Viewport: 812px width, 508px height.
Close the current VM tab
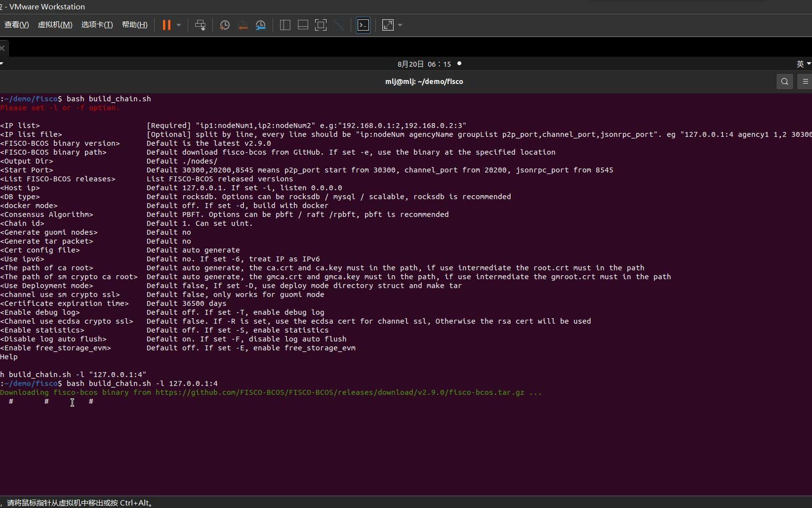pos(2,48)
